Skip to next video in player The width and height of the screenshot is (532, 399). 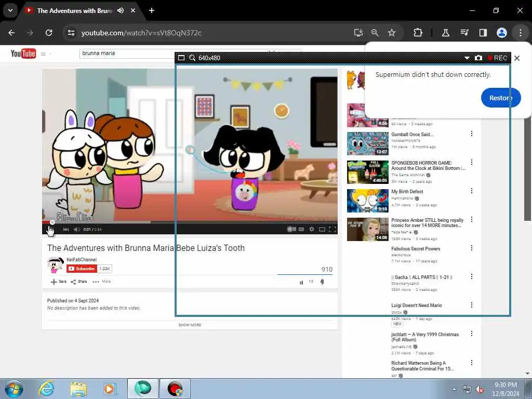click(x=66, y=229)
